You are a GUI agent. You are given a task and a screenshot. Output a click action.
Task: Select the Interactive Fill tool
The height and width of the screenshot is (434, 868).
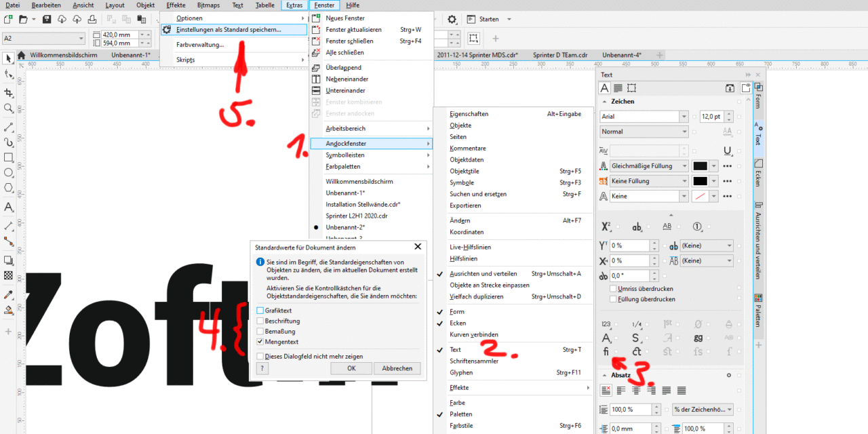click(8, 311)
